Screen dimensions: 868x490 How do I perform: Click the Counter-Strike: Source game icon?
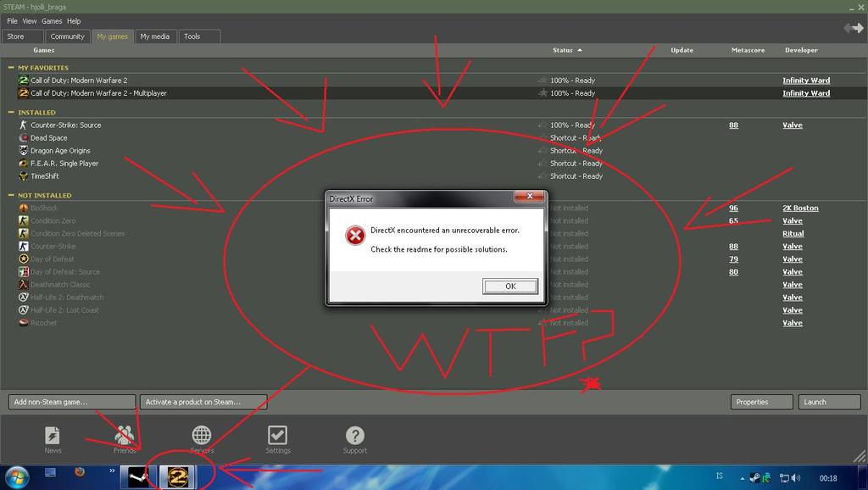pyautogui.click(x=23, y=125)
